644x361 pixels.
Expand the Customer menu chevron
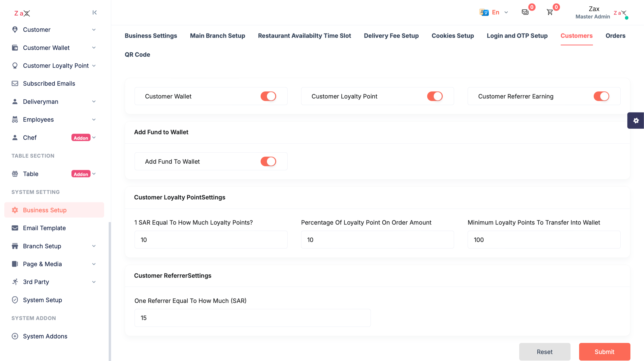(94, 30)
